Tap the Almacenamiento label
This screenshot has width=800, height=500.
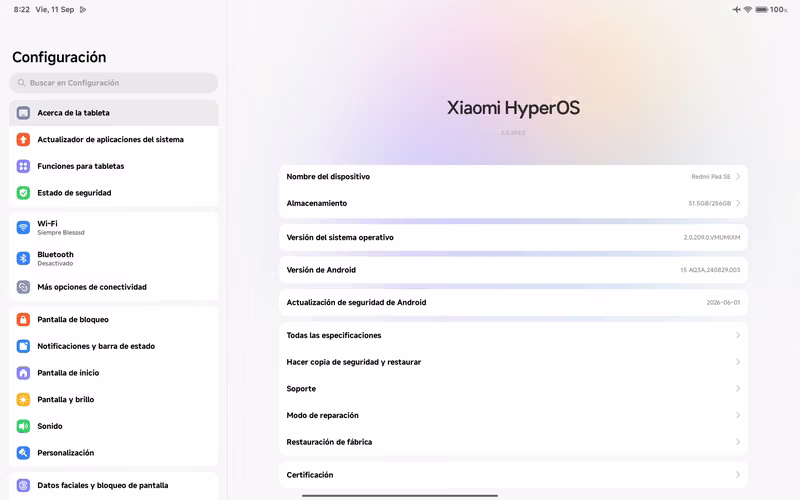[316, 203]
